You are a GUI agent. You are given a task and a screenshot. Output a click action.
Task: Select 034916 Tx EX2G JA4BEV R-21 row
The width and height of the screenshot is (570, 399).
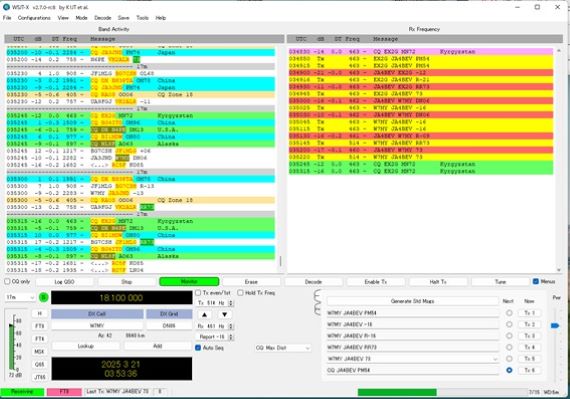click(421, 80)
